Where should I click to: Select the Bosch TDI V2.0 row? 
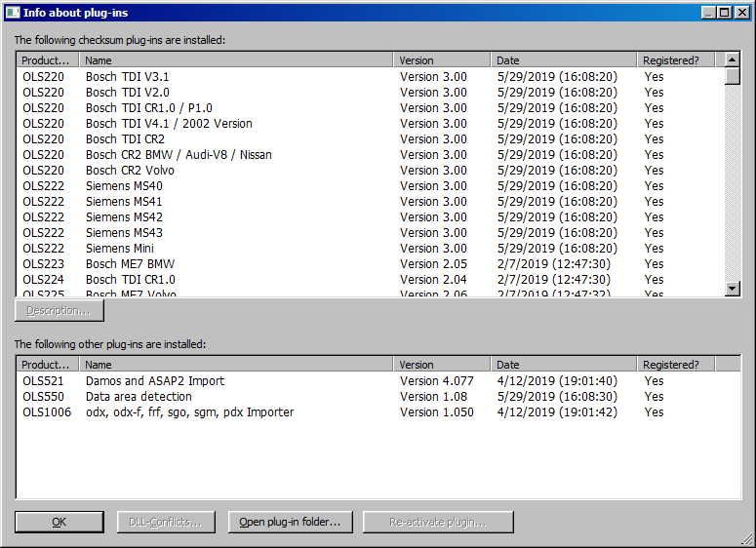click(371, 92)
